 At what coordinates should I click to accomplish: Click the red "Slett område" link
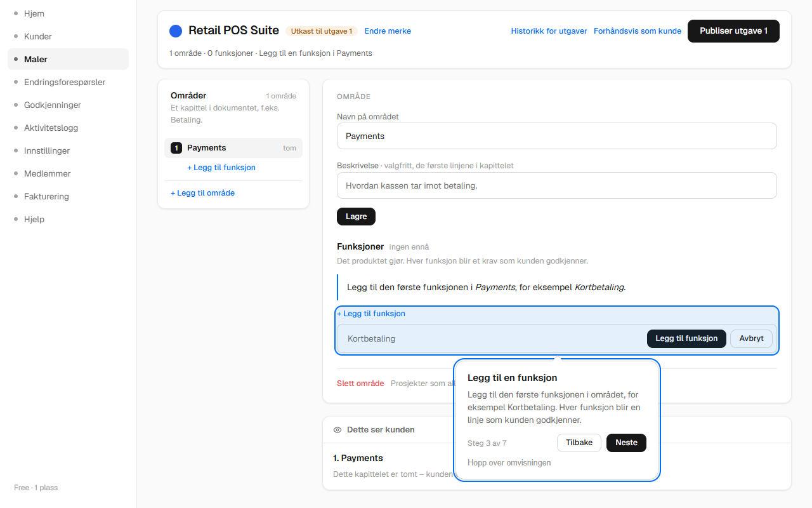click(360, 384)
